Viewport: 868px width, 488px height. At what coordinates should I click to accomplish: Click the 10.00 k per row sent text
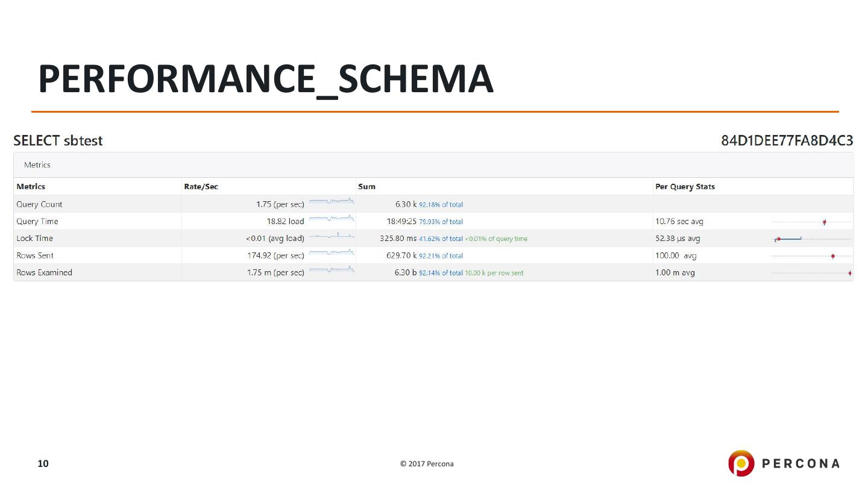[494, 273]
